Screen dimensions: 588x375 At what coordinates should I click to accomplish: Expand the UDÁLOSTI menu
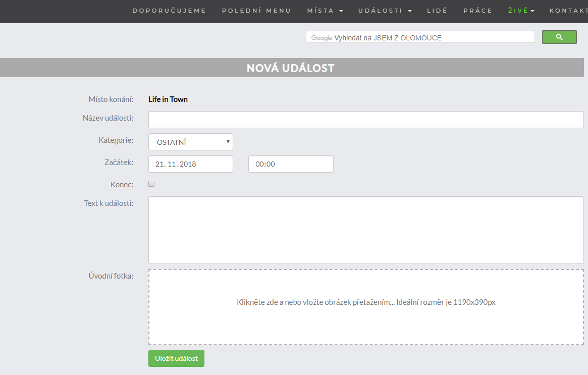(385, 11)
